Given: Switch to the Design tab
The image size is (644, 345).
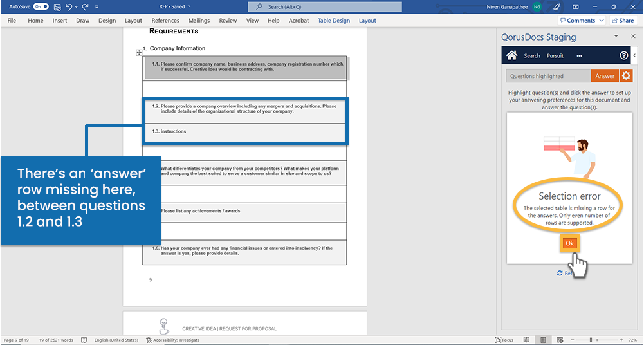Looking at the screenshot, I should [107, 21].
